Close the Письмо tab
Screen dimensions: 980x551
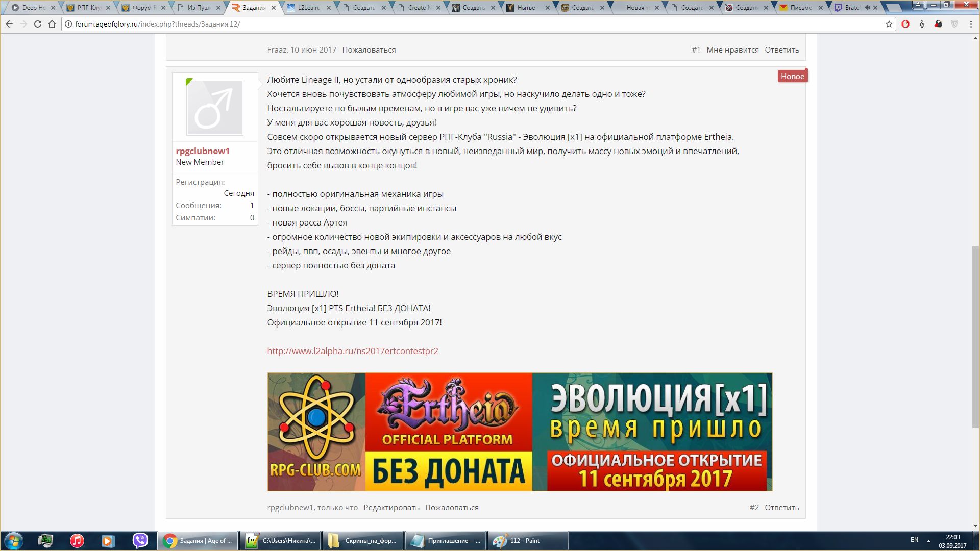pos(821,8)
